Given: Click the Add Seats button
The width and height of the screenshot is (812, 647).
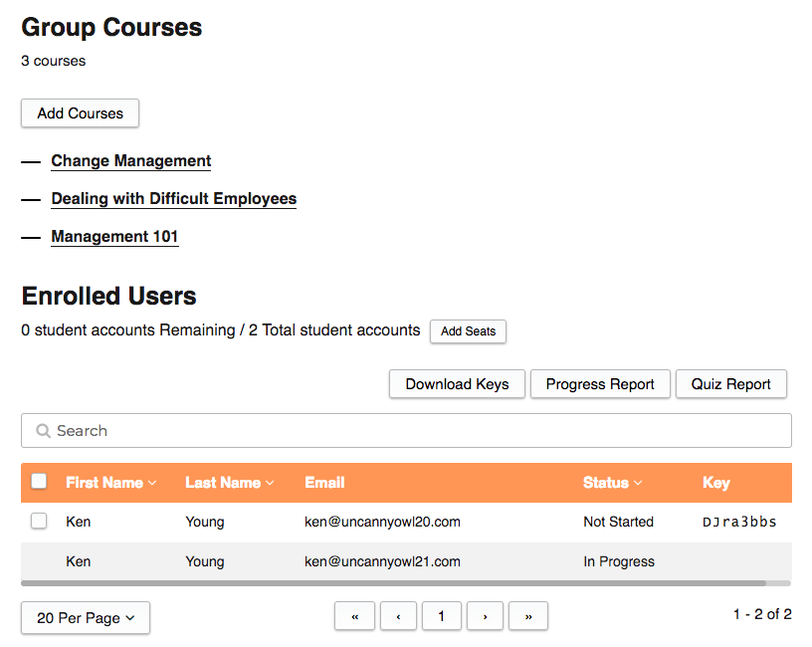Looking at the screenshot, I should point(468,331).
